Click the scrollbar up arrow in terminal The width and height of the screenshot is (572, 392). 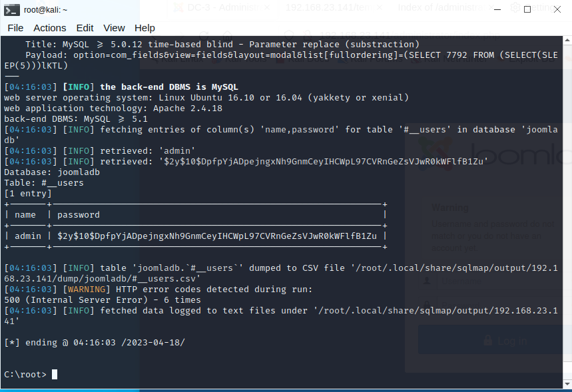(567, 39)
